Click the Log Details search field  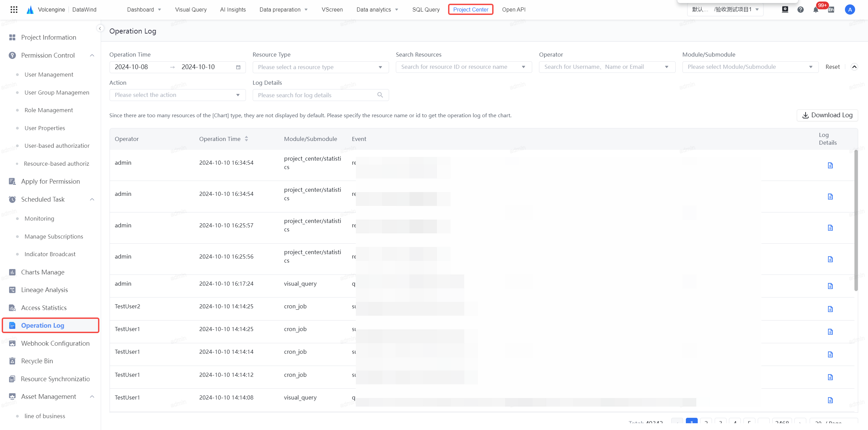(321, 95)
